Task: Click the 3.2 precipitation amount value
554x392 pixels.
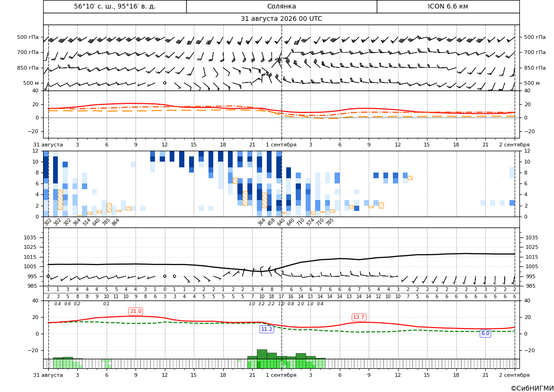Action: [262, 304]
